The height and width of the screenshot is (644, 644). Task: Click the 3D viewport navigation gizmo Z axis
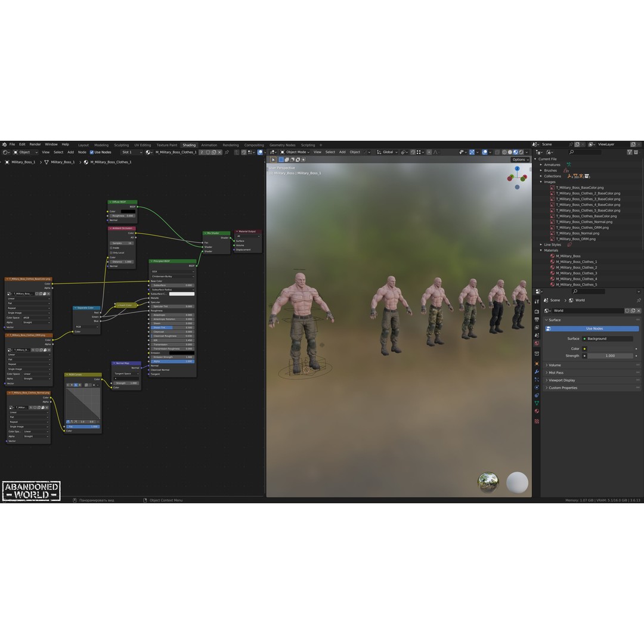517,168
